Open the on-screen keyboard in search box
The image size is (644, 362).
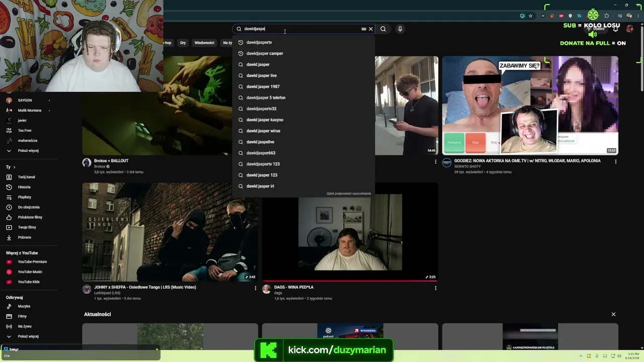click(x=364, y=29)
